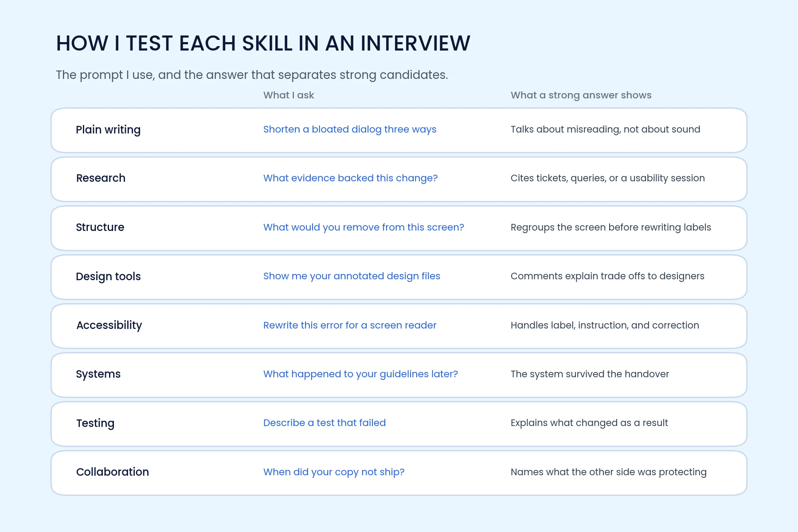Screen dimensions: 798x532
Task: Open 'Show me your annotated design files'
Action: [352, 276]
